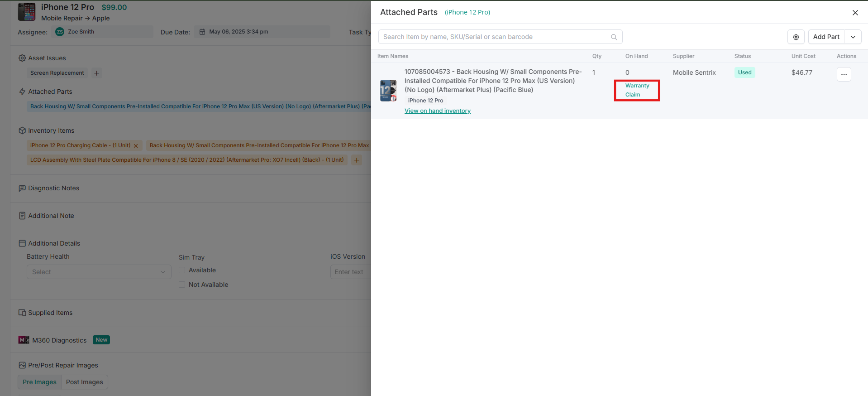Open the parts settings gear icon
The height and width of the screenshot is (396, 868).
[x=796, y=37]
